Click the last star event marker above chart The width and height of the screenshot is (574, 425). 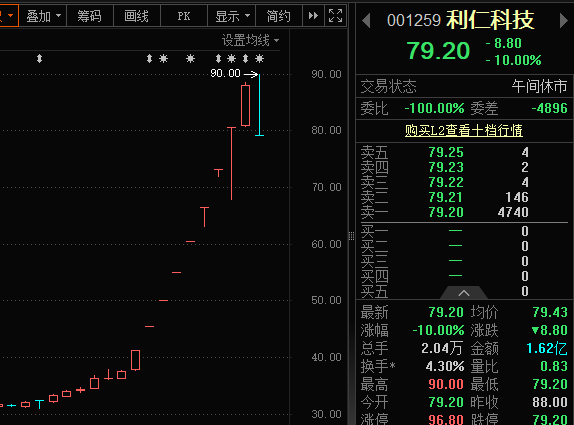tap(260, 58)
